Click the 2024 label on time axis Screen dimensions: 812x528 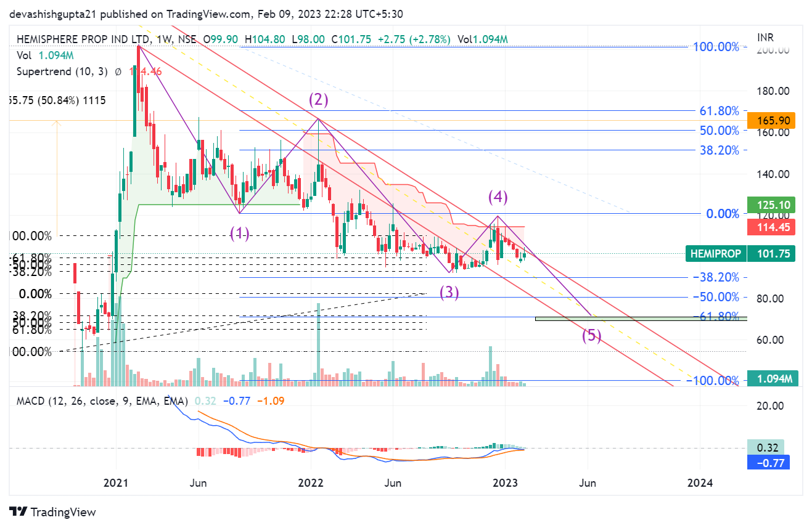tap(700, 483)
